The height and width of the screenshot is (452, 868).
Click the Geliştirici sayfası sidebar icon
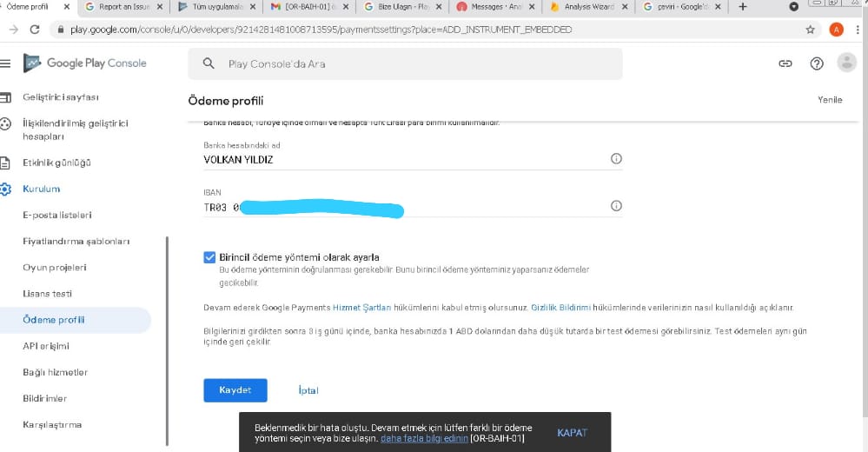(x=5, y=97)
